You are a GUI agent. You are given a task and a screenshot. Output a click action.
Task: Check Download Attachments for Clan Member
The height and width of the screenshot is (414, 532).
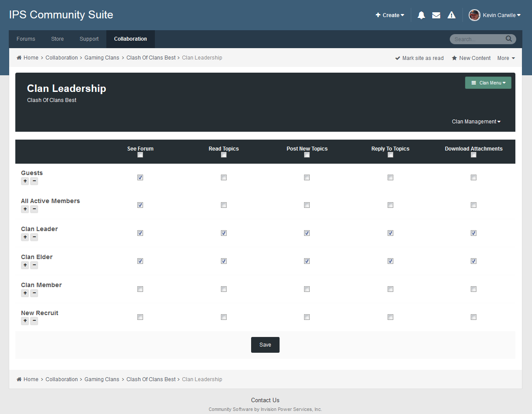tap(473, 289)
